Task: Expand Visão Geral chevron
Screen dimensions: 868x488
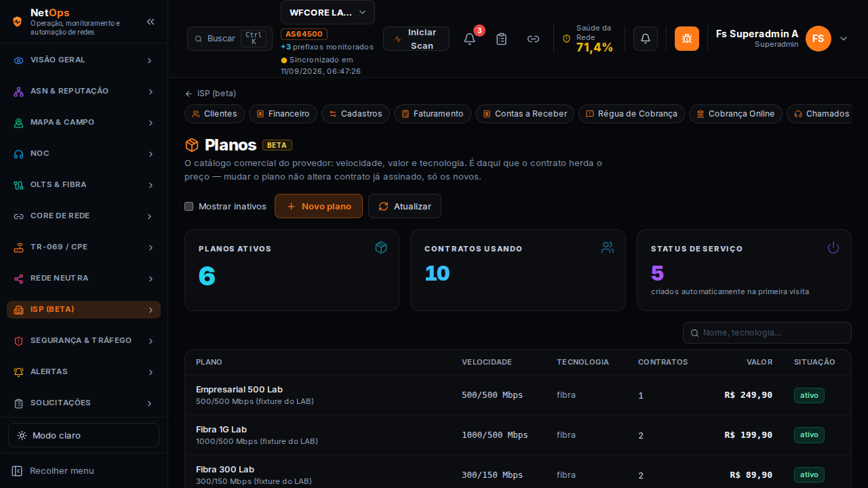Action: pyautogui.click(x=150, y=60)
